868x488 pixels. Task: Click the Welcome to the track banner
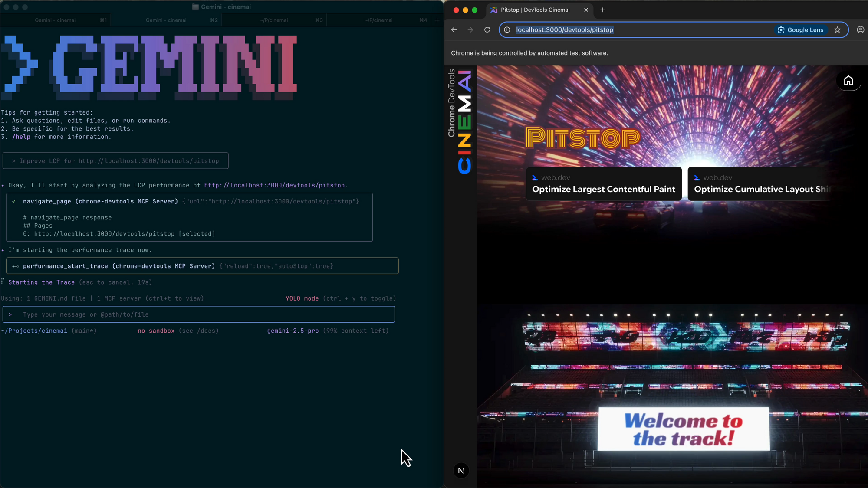(683, 429)
